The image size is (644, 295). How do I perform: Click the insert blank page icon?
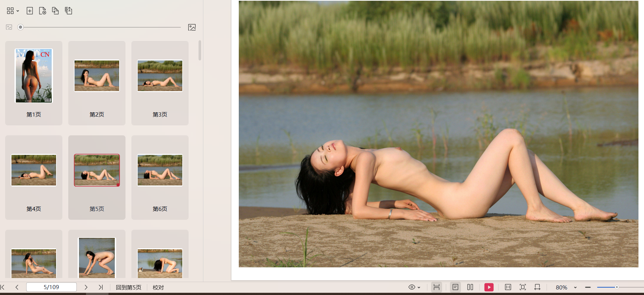[x=30, y=11]
